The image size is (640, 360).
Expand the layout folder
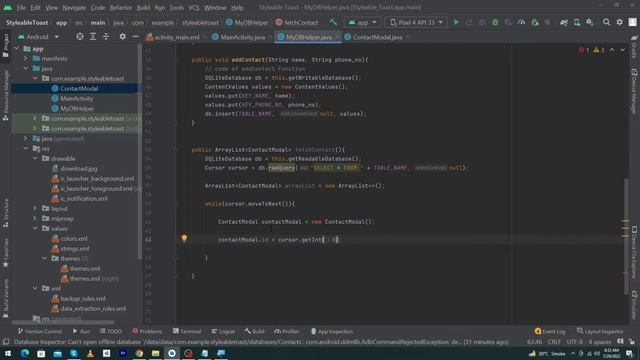(36, 209)
